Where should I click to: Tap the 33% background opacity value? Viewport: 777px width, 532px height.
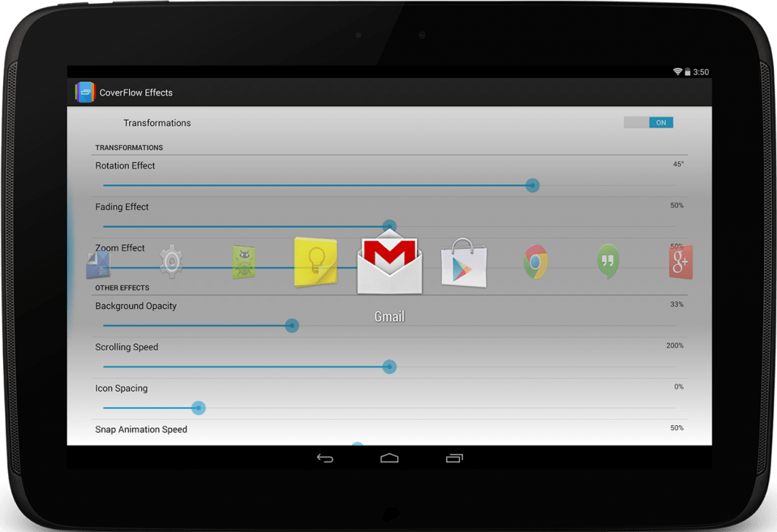pos(677,304)
